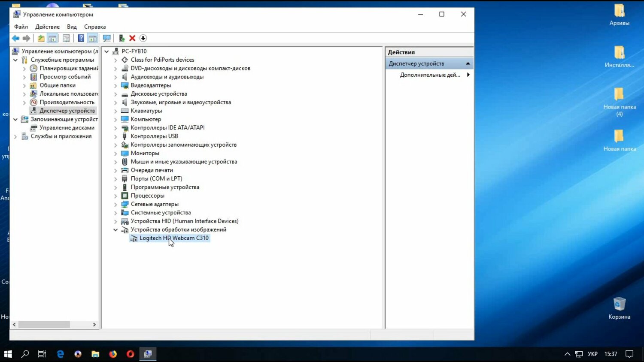Click the gray Forward arrow in toolbar

[26, 38]
